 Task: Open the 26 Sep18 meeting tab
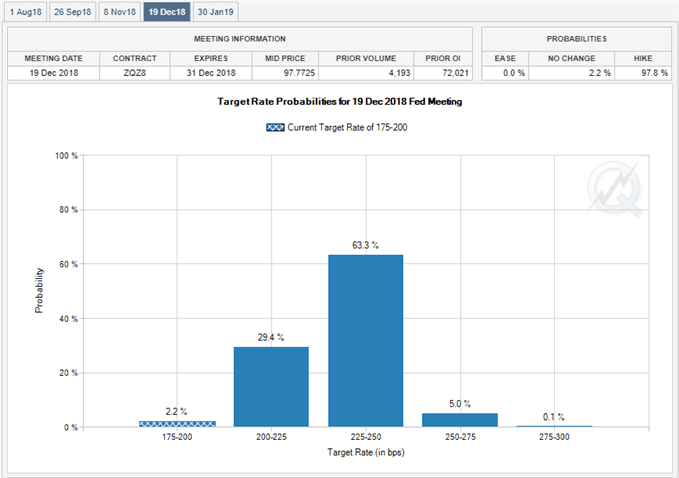[x=72, y=12]
